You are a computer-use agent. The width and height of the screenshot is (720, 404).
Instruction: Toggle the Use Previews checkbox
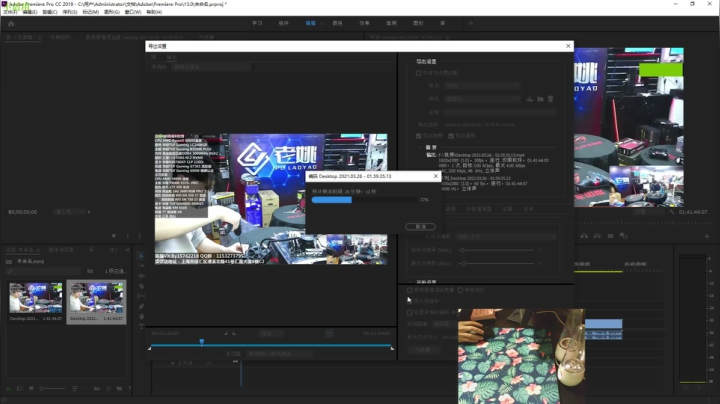point(460,290)
